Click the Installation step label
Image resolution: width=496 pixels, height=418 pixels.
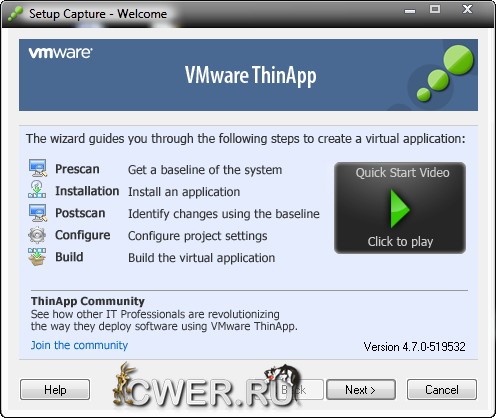pyautogui.click(x=87, y=191)
